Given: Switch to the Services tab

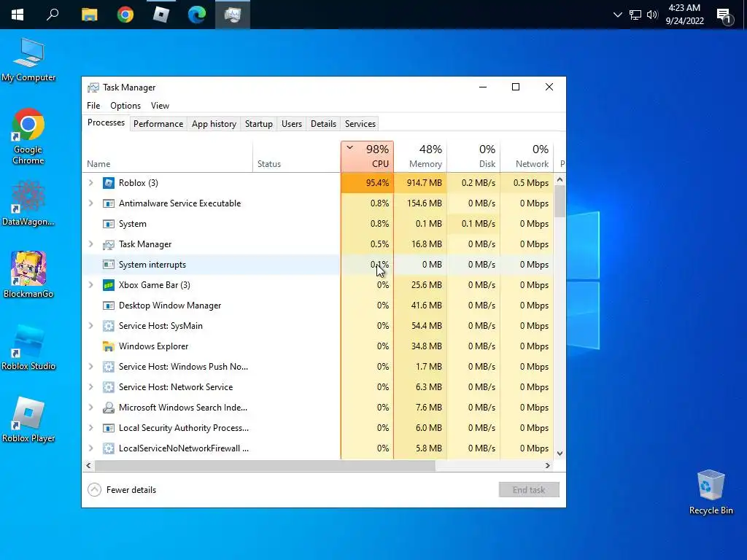Looking at the screenshot, I should 360,124.
